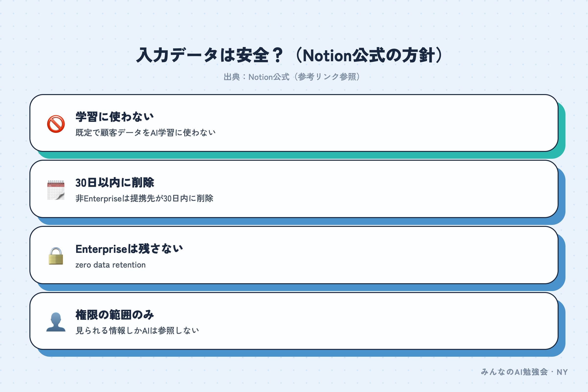Select the 学習に使わない heading
The image size is (588, 392).
click(115, 117)
